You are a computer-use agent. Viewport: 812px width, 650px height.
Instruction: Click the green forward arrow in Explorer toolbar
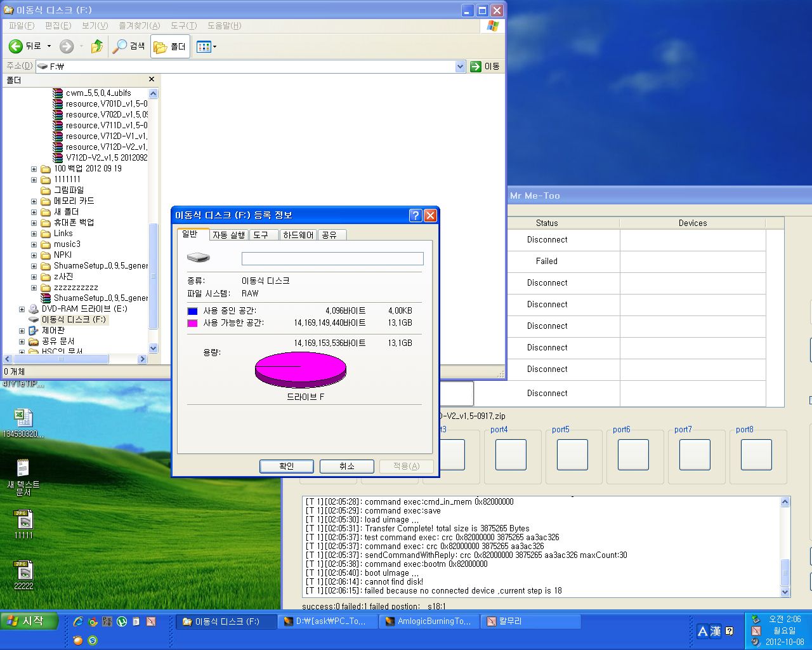pos(67,46)
